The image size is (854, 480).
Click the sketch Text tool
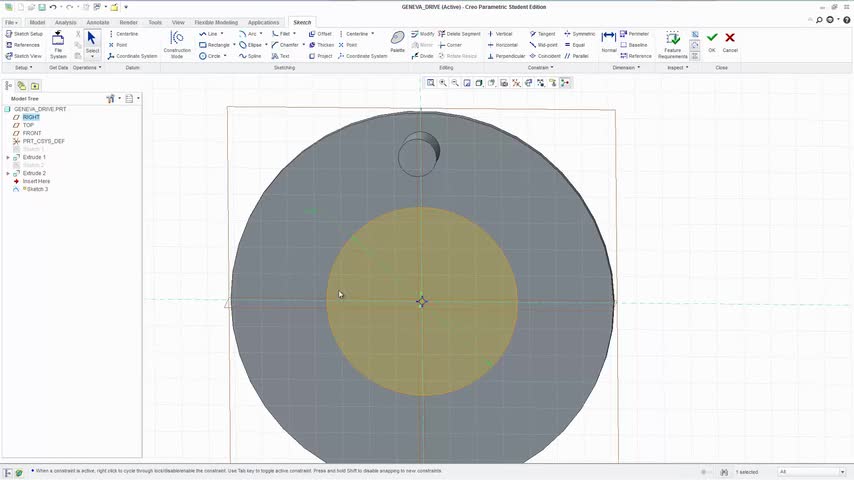coord(280,56)
